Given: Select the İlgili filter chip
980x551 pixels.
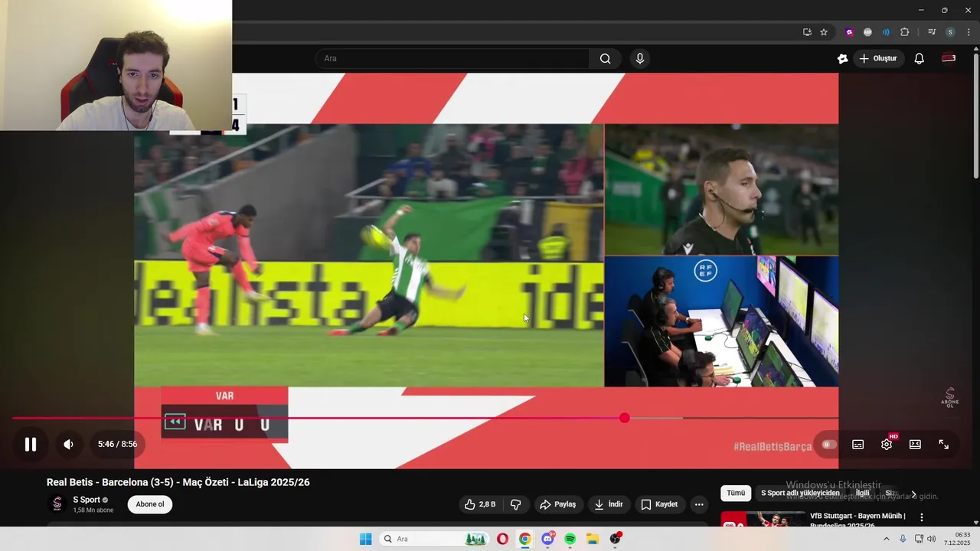Looking at the screenshot, I should pyautogui.click(x=863, y=494).
